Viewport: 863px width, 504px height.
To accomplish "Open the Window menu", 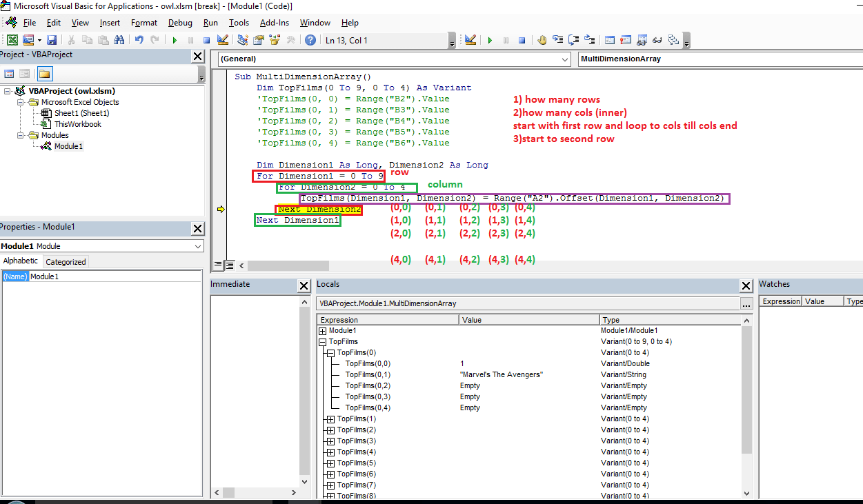I will click(x=315, y=23).
